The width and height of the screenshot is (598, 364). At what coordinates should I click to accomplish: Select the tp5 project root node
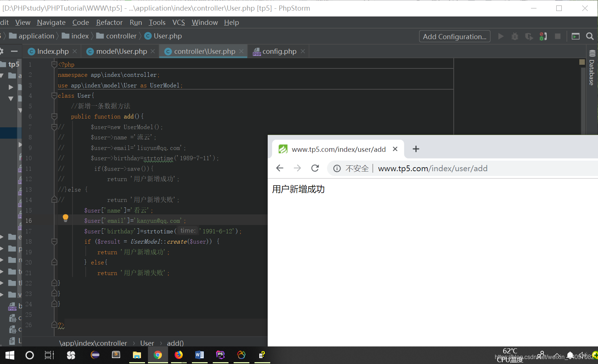coord(11,64)
